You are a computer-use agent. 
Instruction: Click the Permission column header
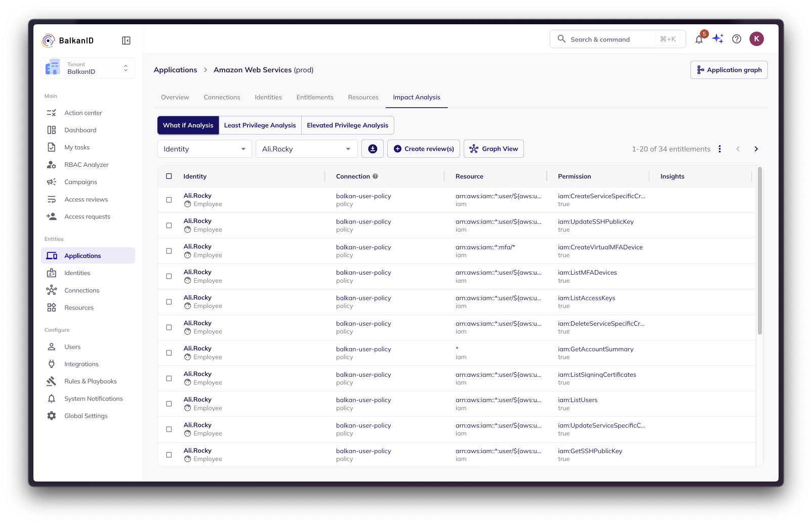pyautogui.click(x=575, y=177)
